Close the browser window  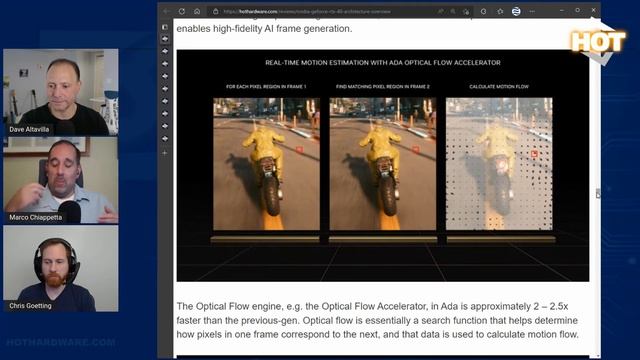point(593,10)
